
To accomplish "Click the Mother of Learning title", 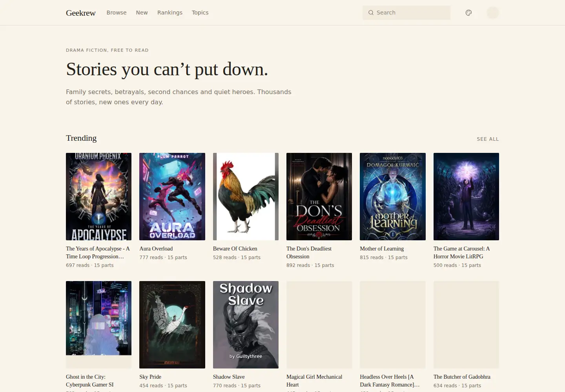I will [382, 249].
